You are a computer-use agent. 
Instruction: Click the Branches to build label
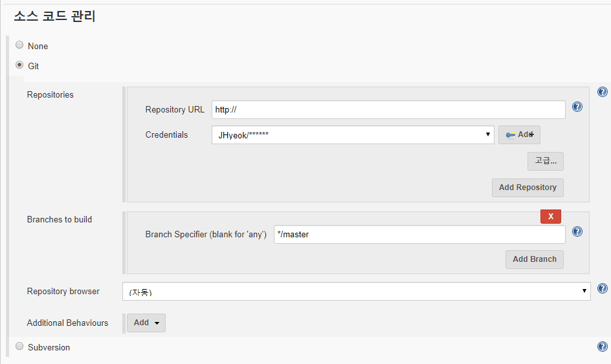(60, 220)
